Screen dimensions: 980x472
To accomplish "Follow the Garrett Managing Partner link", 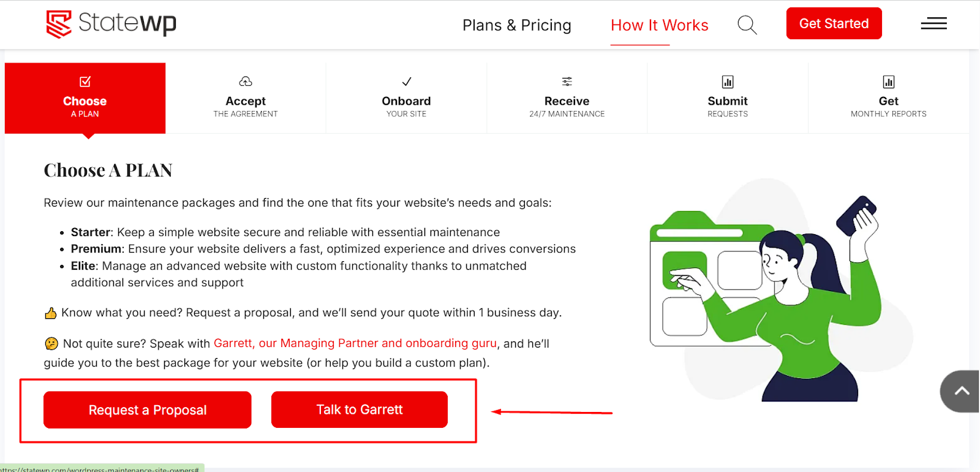I will [x=355, y=343].
